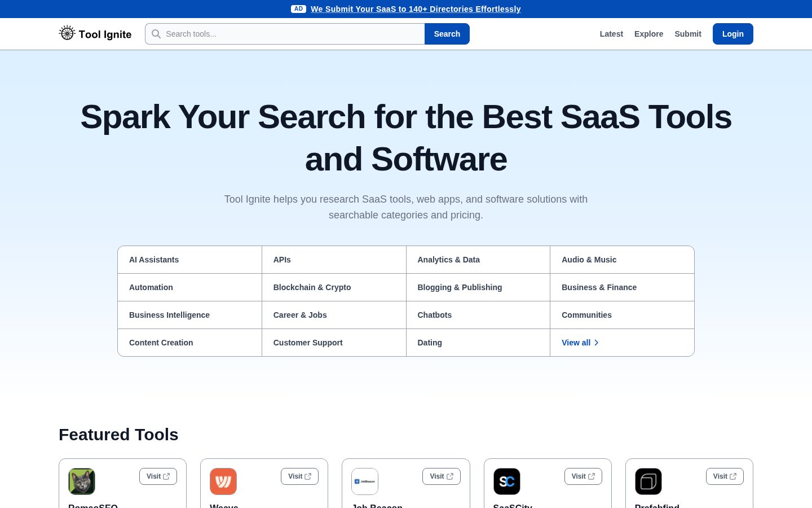Select the Business Intelligence category
Screen dimensions: 812x508
coord(189,315)
